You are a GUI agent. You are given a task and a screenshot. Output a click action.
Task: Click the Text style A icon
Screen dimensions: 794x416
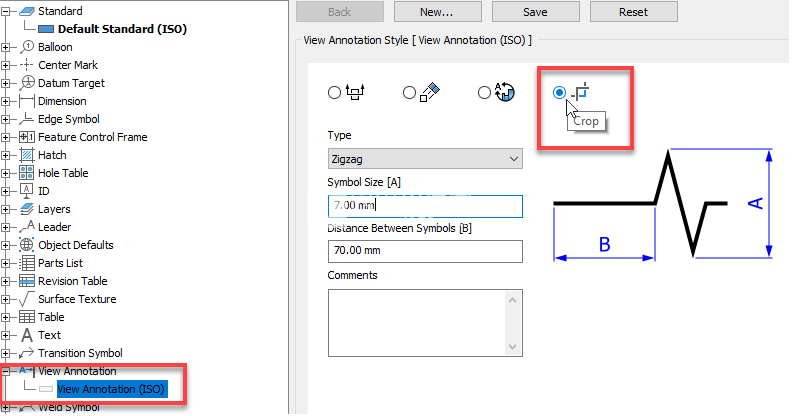[x=27, y=335]
